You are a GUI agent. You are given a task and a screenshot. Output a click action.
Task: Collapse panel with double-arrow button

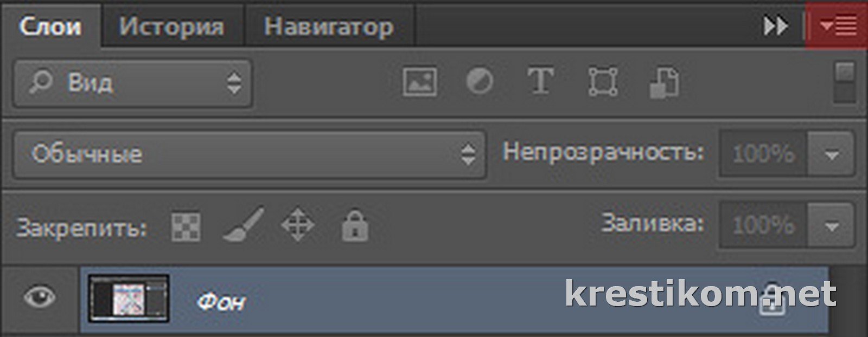point(776,26)
